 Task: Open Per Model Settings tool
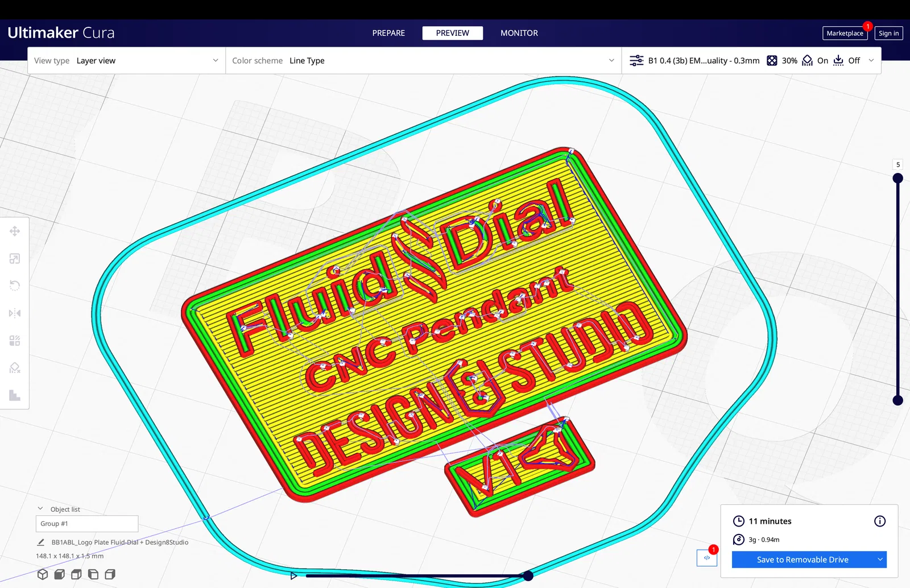coord(15,341)
